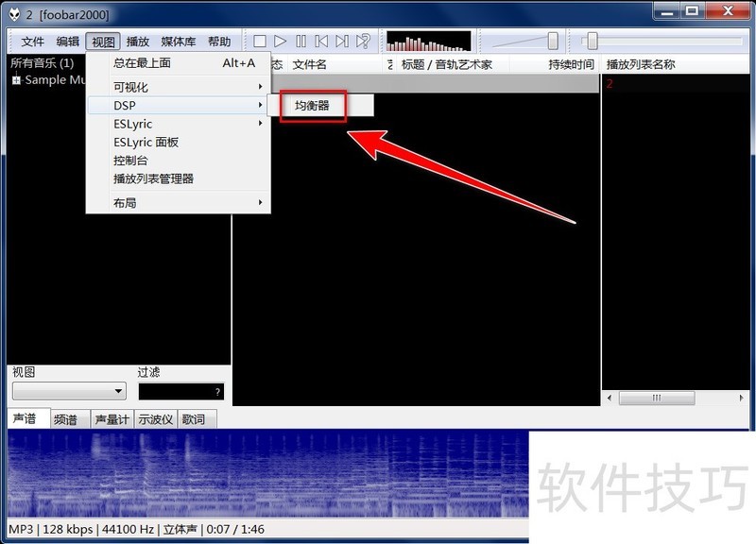Viewport: 756px width, 544px height.
Task: Select 均衡器 from the DSP submenu
Action: (312, 104)
